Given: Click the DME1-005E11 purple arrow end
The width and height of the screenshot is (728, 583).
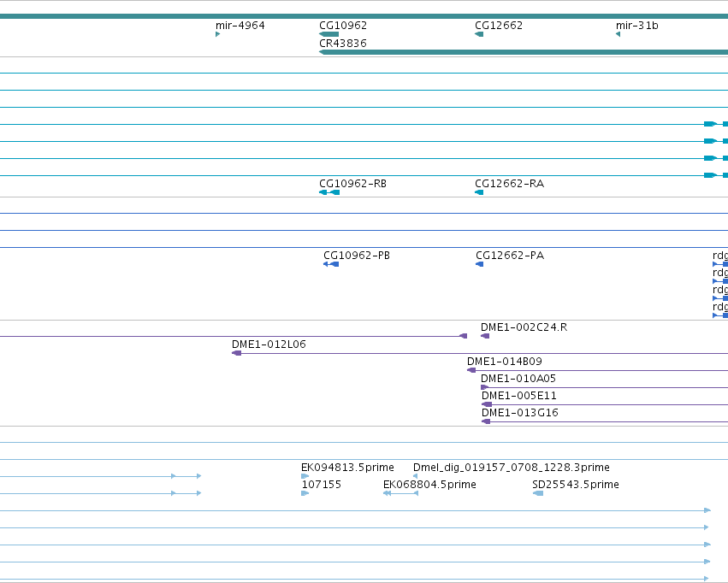Looking at the screenshot, I should click(487, 404).
